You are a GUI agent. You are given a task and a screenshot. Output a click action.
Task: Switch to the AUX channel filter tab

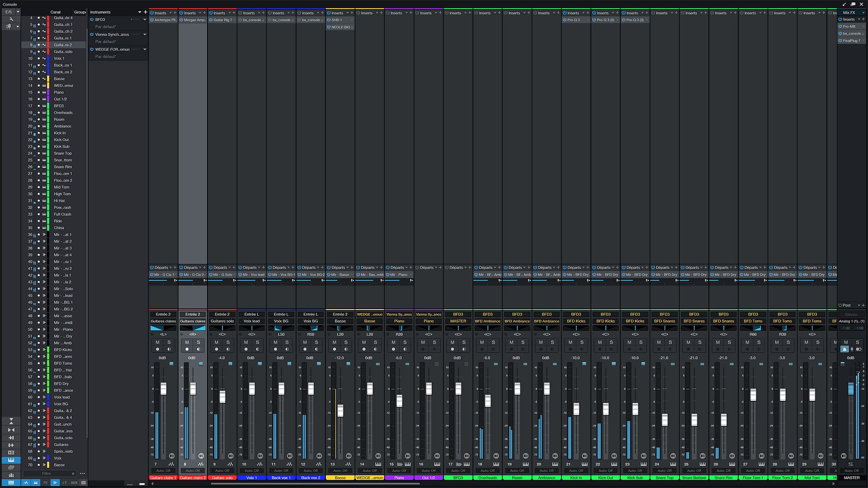[x=74, y=483]
